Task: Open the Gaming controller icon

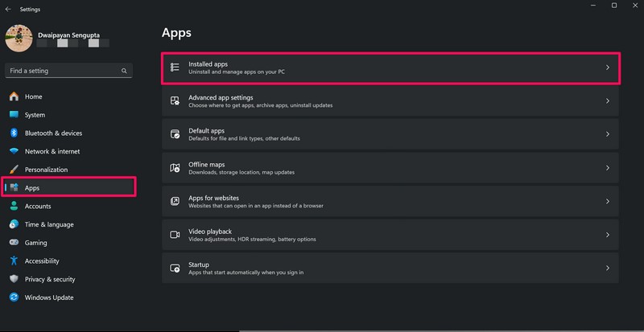Action: coord(14,243)
